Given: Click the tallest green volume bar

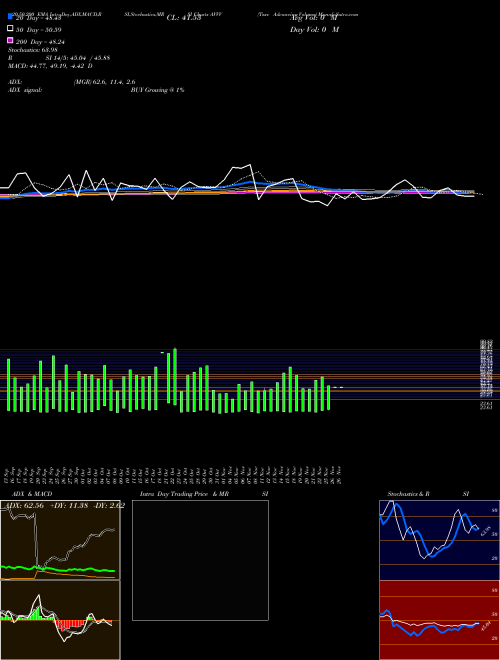Looking at the screenshot, I should coord(175,377).
